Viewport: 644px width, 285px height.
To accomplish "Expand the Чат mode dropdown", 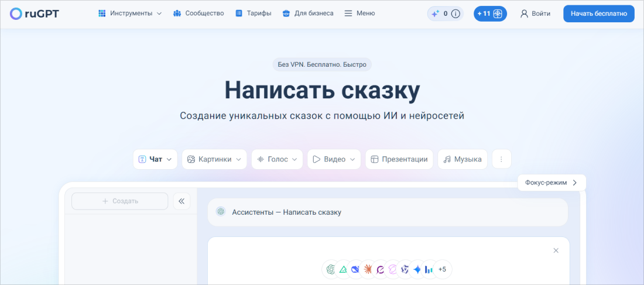I will [155, 159].
